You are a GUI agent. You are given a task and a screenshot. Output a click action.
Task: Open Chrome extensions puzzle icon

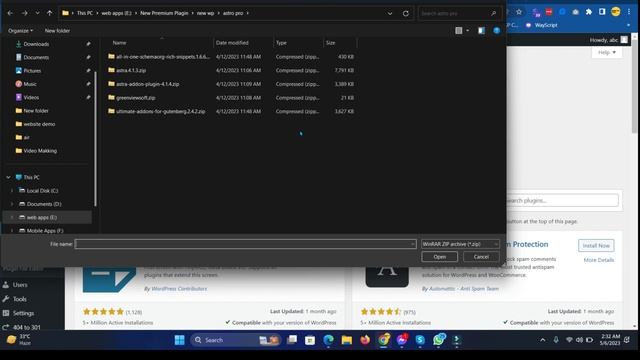coord(589,12)
